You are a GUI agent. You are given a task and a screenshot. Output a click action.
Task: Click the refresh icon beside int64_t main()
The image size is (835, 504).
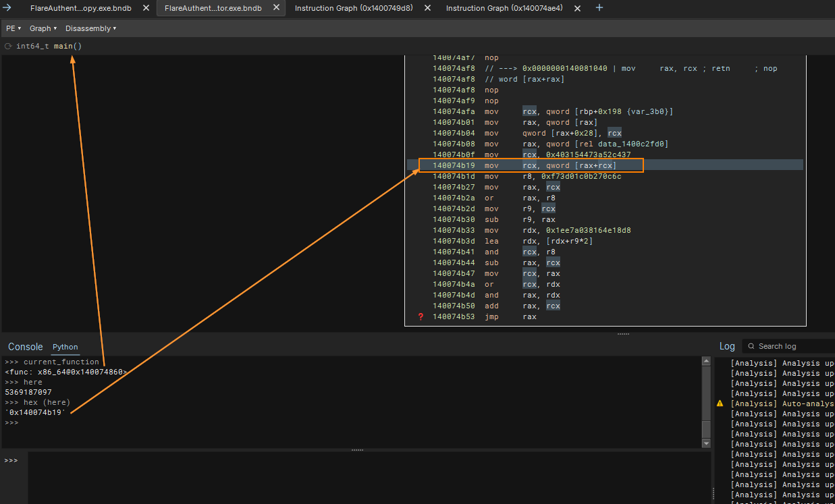click(8, 47)
